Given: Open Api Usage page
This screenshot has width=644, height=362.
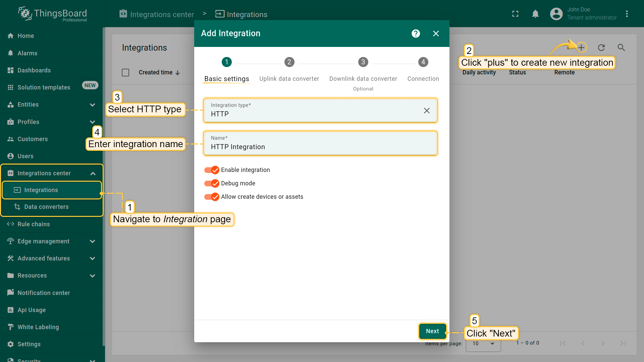Looking at the screenshot, I should pyautogui.click(x=51, y=310).
